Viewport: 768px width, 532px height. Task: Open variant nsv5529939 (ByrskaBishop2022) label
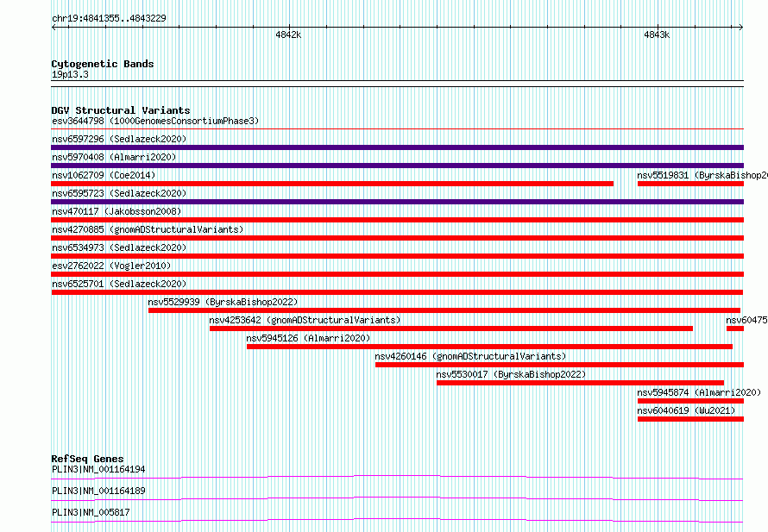pyautogui.click(x=223, y=302)
